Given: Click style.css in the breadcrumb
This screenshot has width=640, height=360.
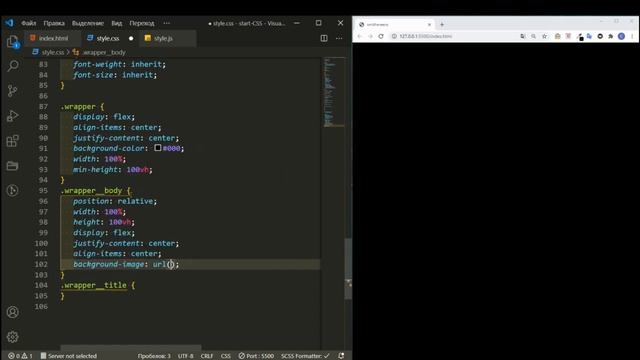Looking at the screenshot, I should pyautogui.click(x=53, y=52).
